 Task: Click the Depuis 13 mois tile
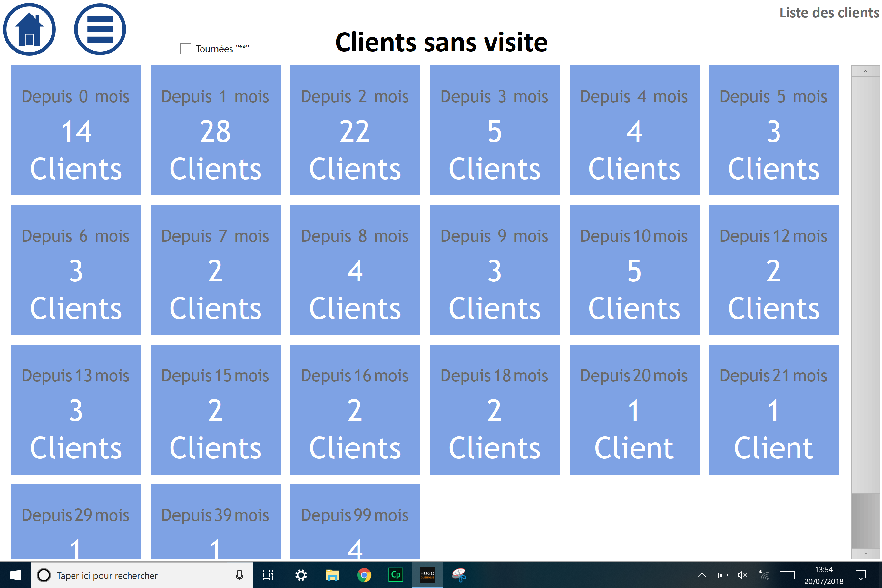tap(76, 409)
